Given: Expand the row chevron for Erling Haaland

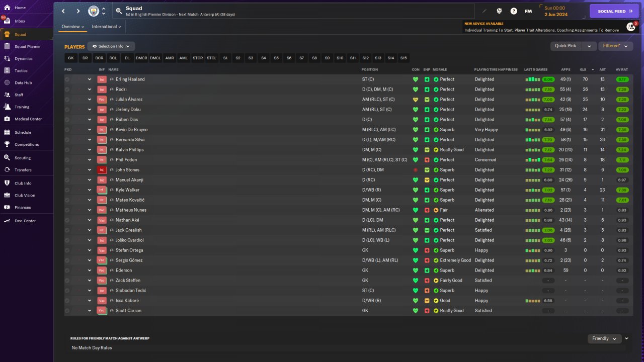Looking at the screenshot, I should click(90, 79).
